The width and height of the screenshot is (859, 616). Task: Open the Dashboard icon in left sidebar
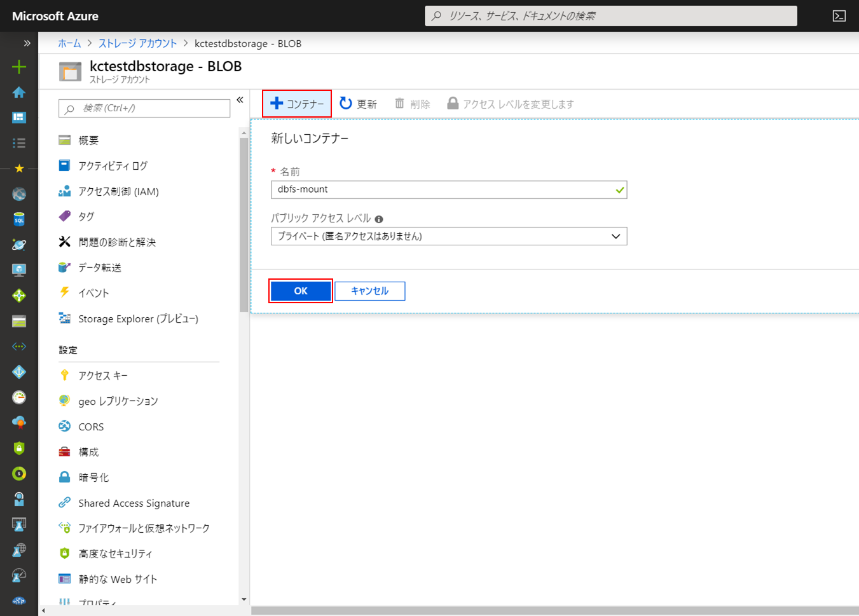(x=19, y=118)
